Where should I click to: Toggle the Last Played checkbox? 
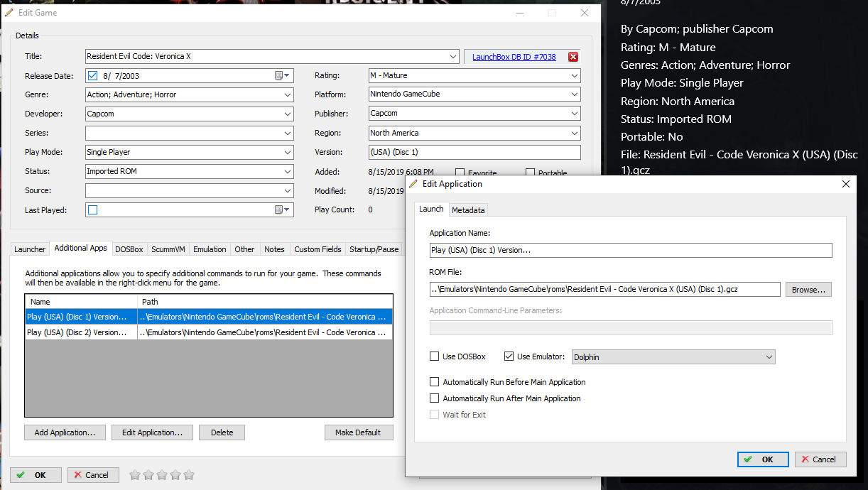tap(93, 209)
